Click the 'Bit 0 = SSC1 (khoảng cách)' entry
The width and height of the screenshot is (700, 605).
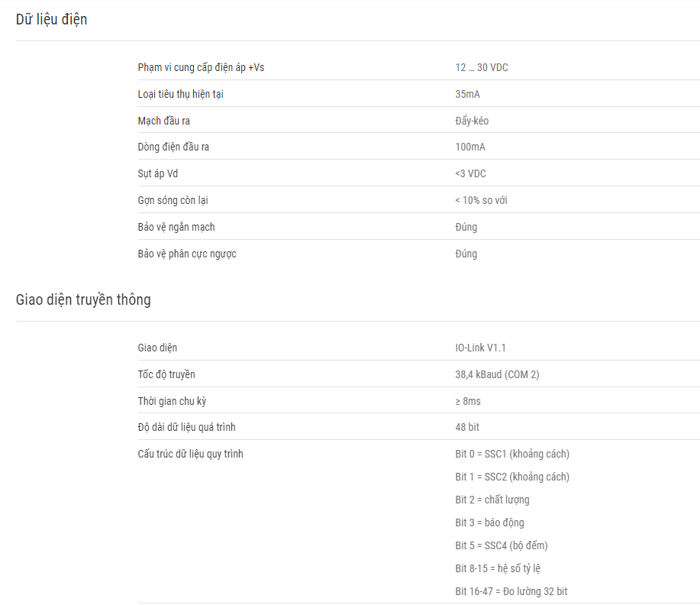point(512,454)
